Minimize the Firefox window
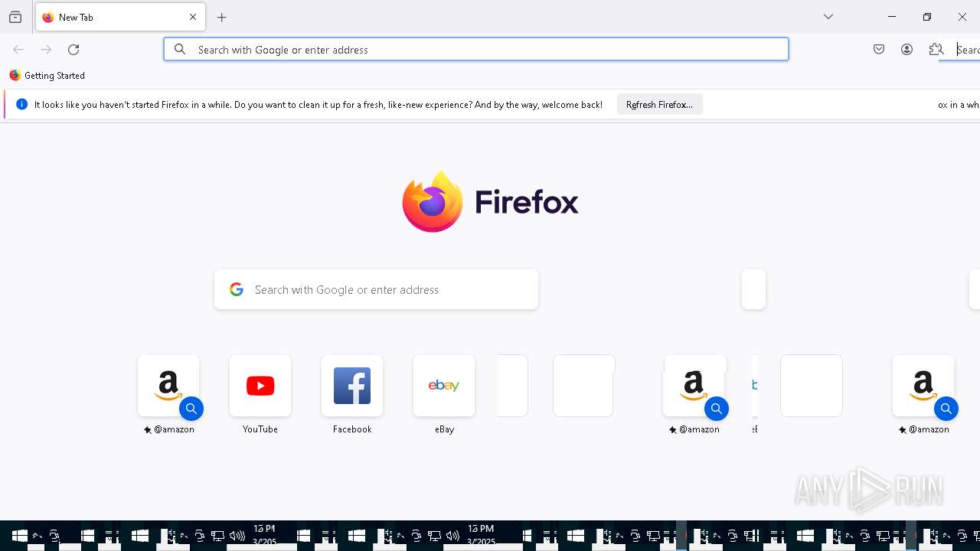980x551 pixels. pos(892,17)
